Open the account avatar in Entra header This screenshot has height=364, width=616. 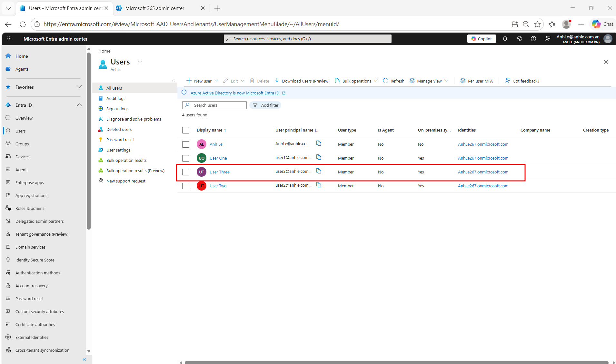tap(608, 39)
